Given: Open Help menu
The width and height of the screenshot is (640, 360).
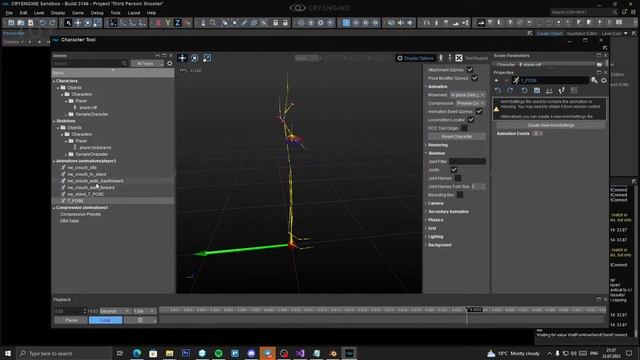Looking at the screenshot, I should coord(151,13).
